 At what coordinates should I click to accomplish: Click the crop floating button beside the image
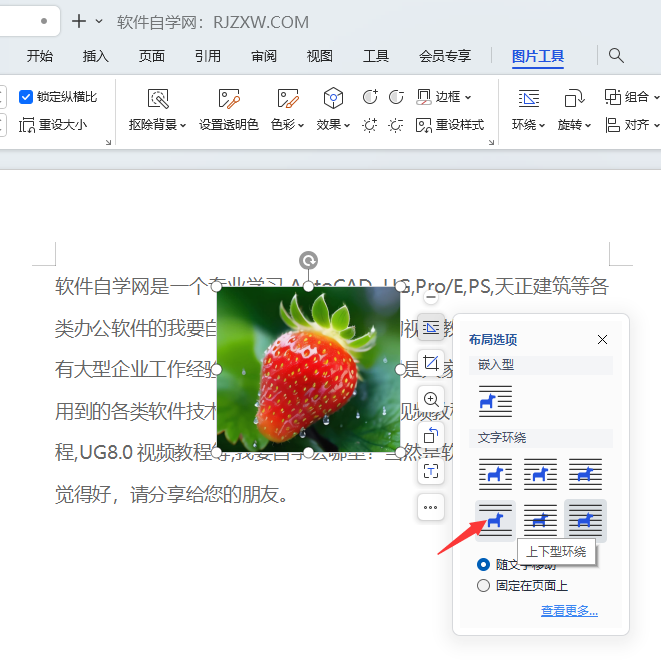[x=431, y=363]
